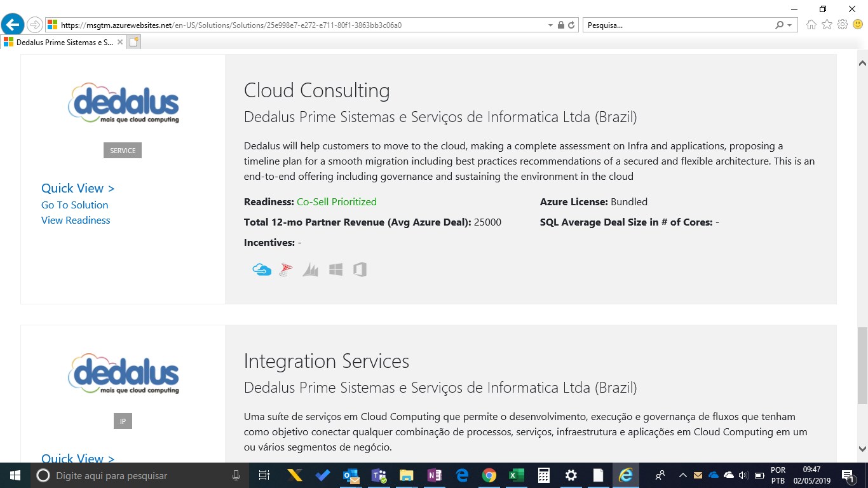Click the Windows product icon
Viewport: 868px width, 488px height.
[x=336, y=269]
